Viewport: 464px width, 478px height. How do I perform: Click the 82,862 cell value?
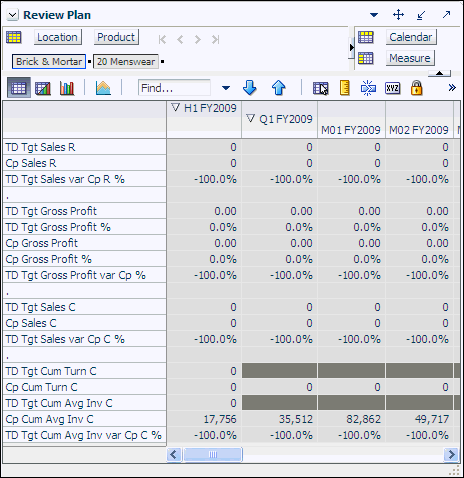[x=364, y=419]
